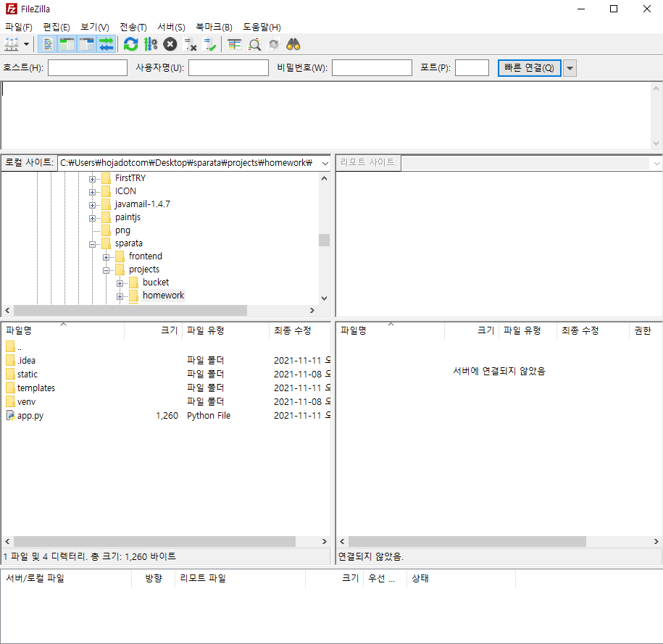
Task: Select the app.py file
Action: coord(167,415)
